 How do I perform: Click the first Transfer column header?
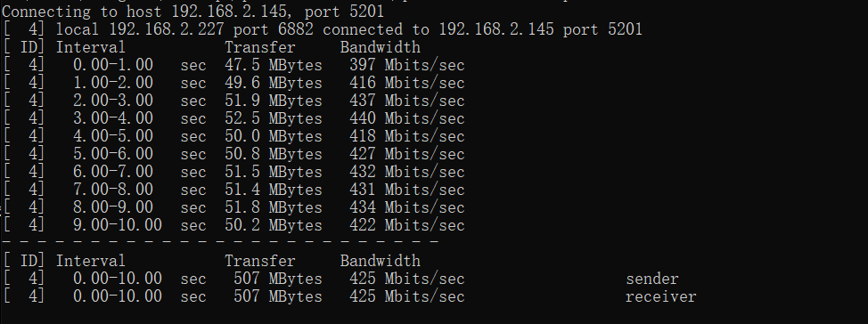(260, 47)
